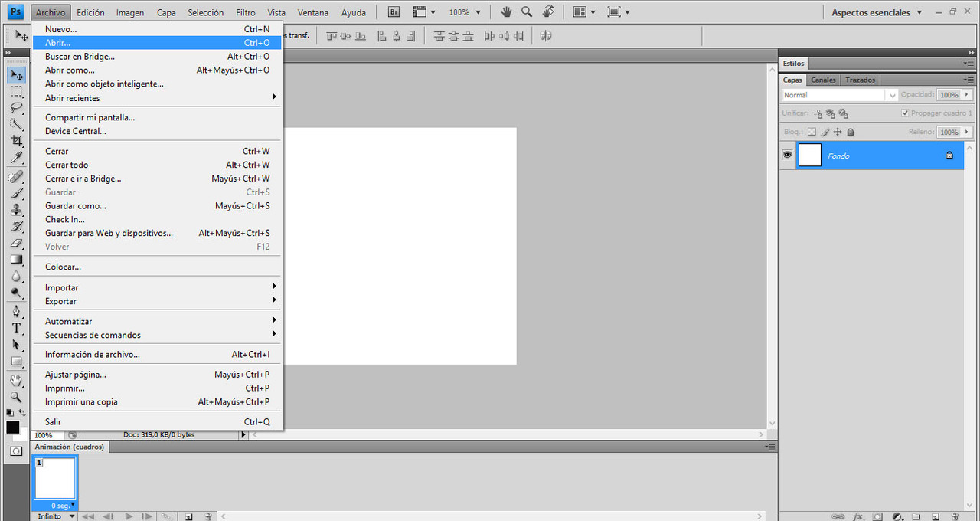The image size is (980, 521).
Task: Hide the Fondo layer with eye icon
Action: (787, 156)
